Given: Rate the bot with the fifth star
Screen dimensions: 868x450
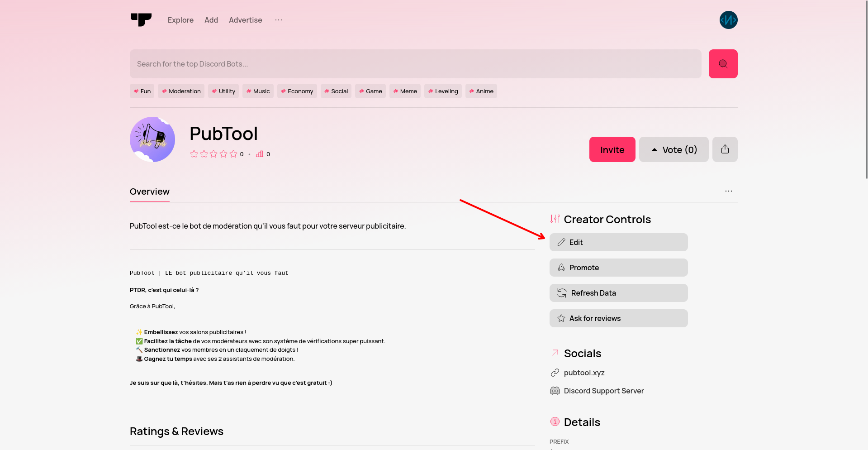Looking at the screenshot, I should (233, 154).
